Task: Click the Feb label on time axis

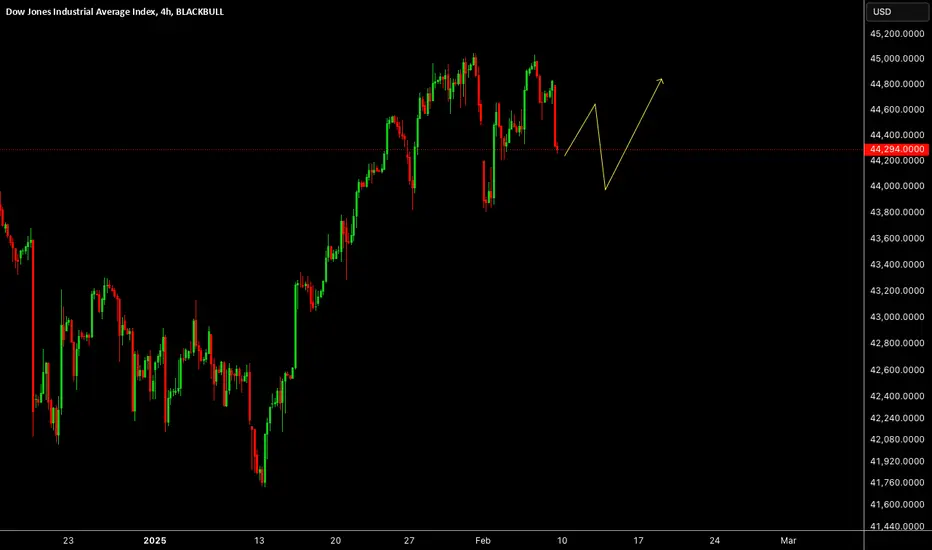Action: 483,540
